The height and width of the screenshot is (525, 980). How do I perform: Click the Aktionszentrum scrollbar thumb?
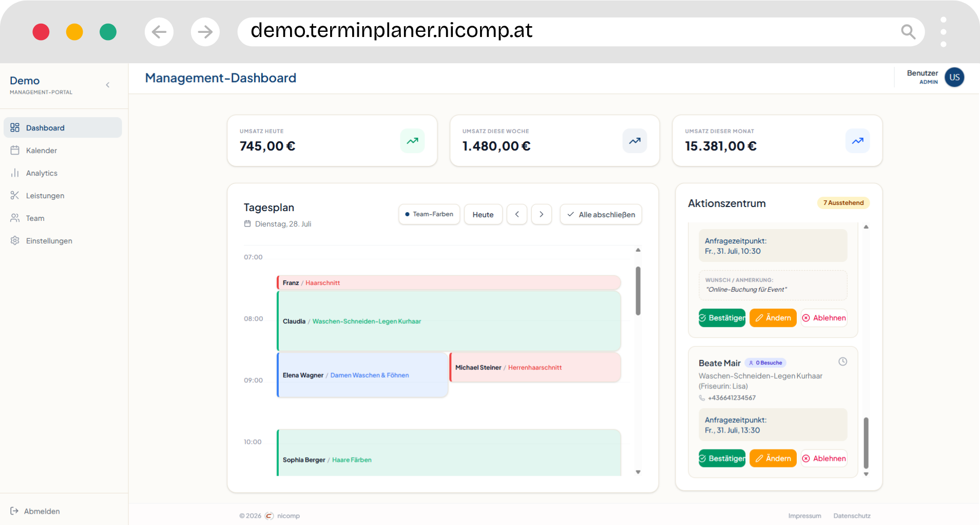pyautogui.click(x=866, y=443)
